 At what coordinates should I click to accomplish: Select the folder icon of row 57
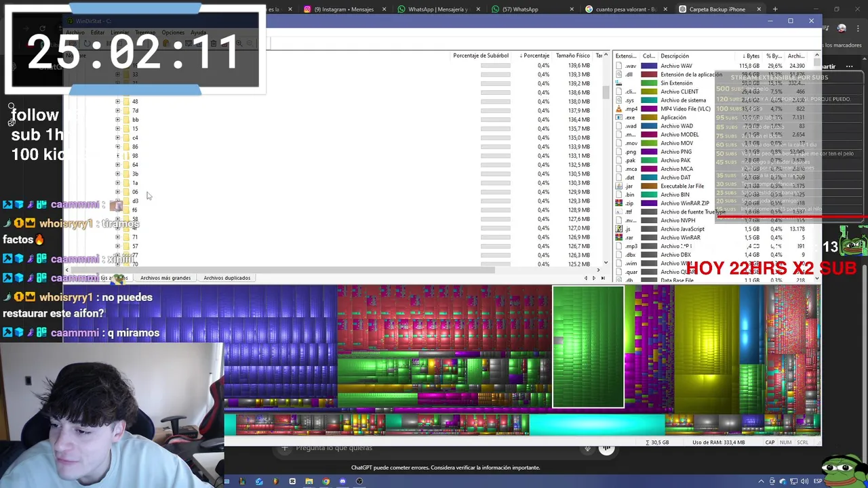pos(125,246)
